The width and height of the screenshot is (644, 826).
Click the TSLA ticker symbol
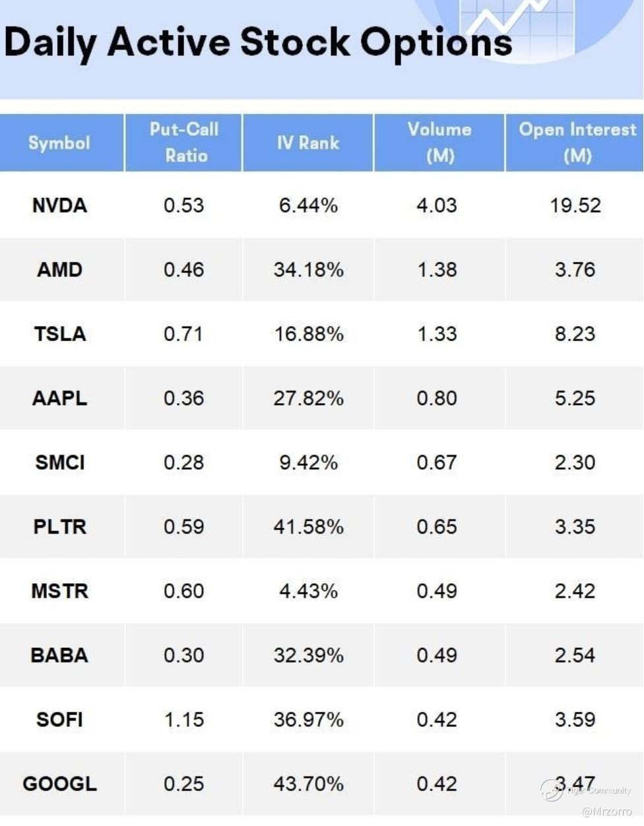59,334
